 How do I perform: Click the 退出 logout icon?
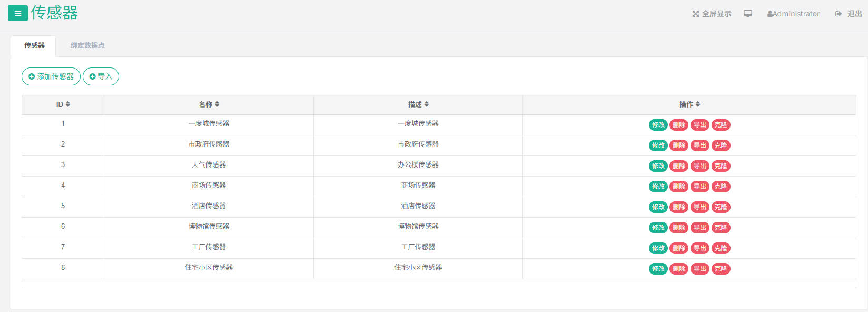coord(839,14)
